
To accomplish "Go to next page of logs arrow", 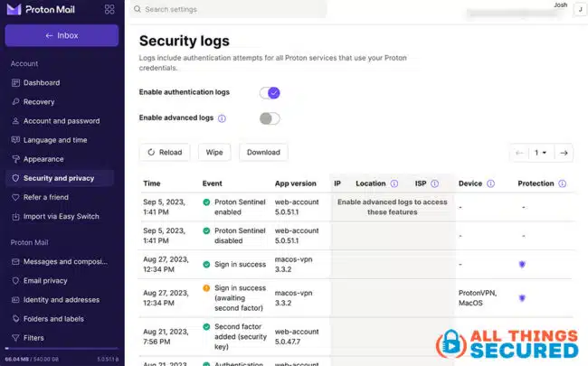I will pos(564,153).
